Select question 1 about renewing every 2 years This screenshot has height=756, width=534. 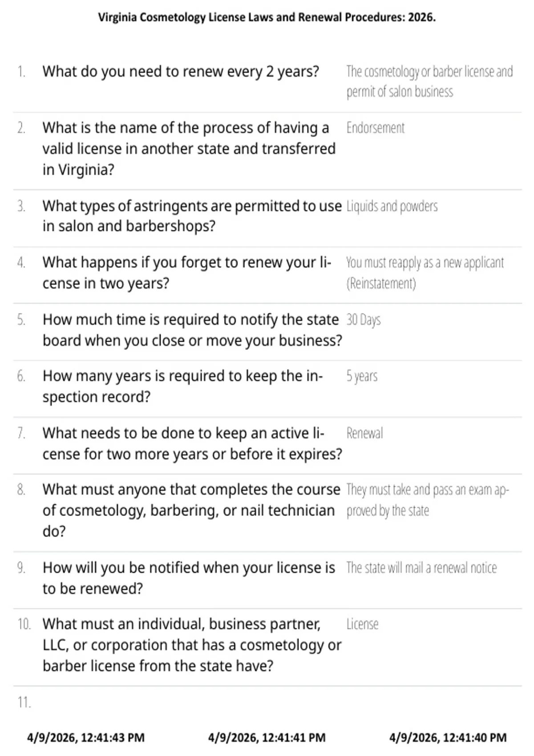point(181,72)
